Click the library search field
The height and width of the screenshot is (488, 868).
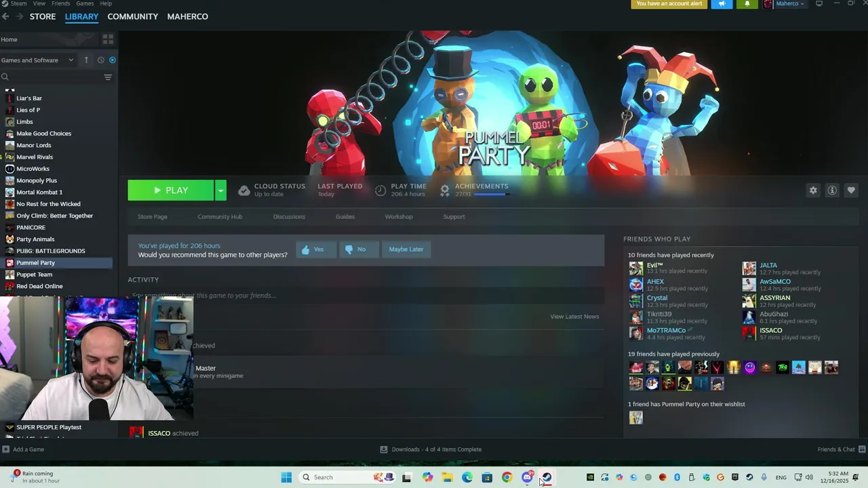coord(51,77)
